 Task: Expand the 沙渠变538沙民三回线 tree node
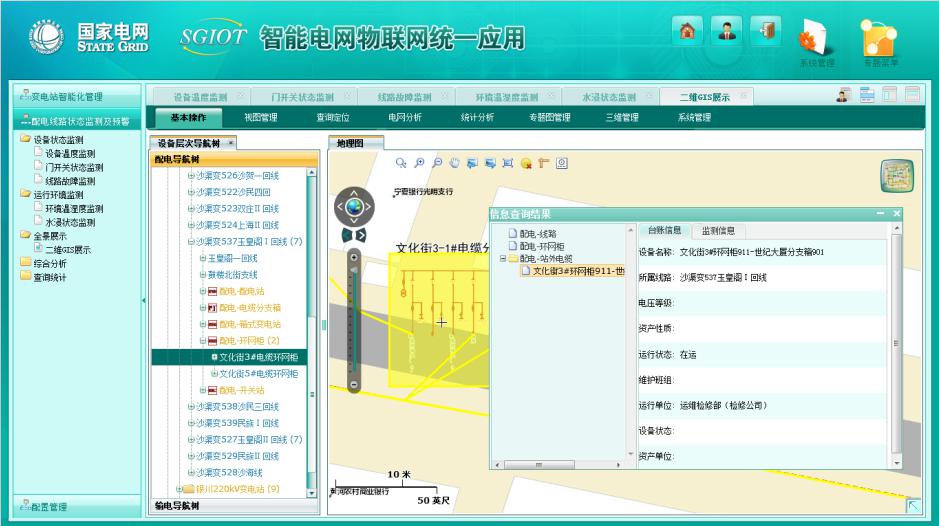tap(191, 407)
